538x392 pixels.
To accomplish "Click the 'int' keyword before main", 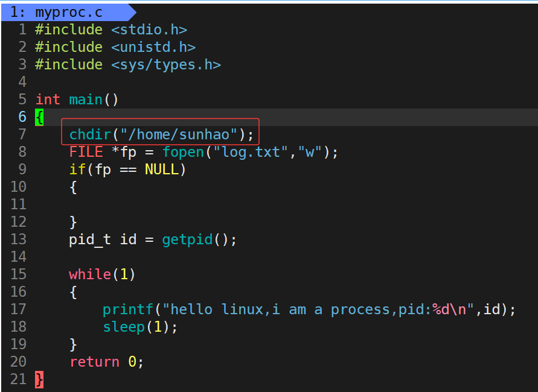I will pyautogui.click(x=48, y=100).
